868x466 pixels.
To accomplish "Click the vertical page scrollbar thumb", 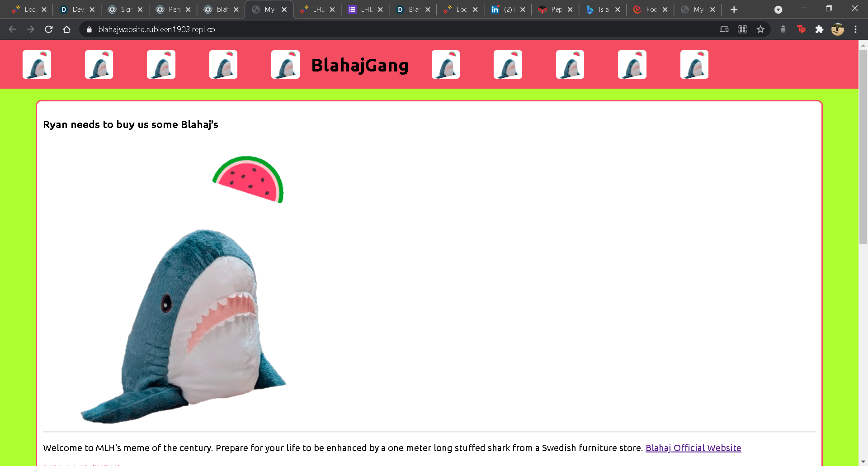I will (x=863, y=147).
